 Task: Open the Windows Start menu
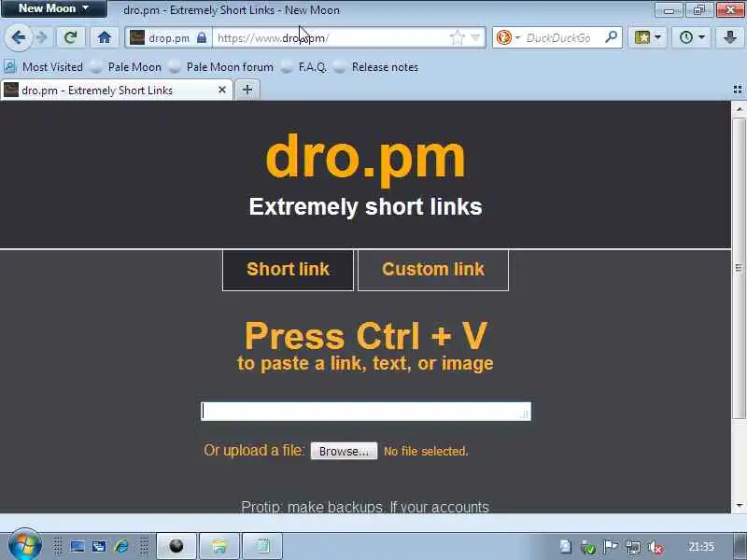tap(24, 546)
